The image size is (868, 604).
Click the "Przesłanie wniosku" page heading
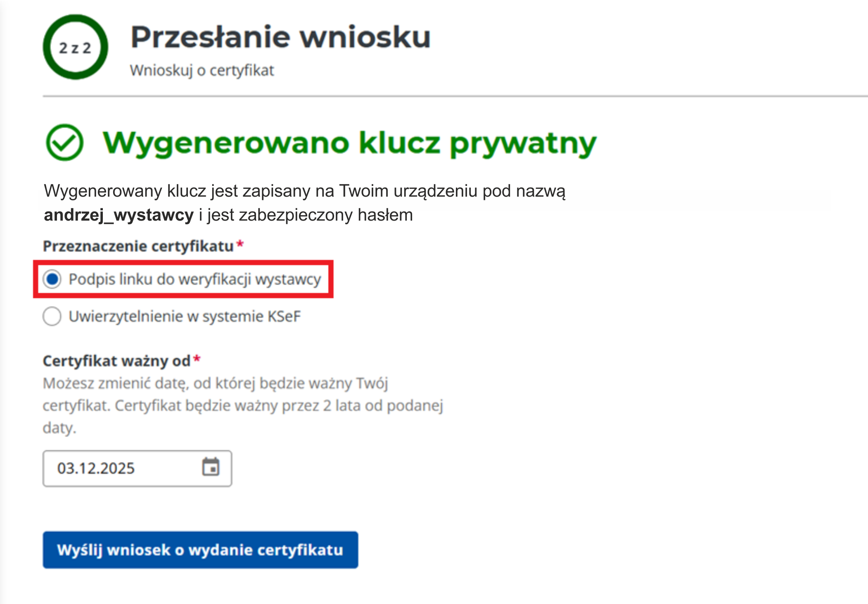[280, 37]
